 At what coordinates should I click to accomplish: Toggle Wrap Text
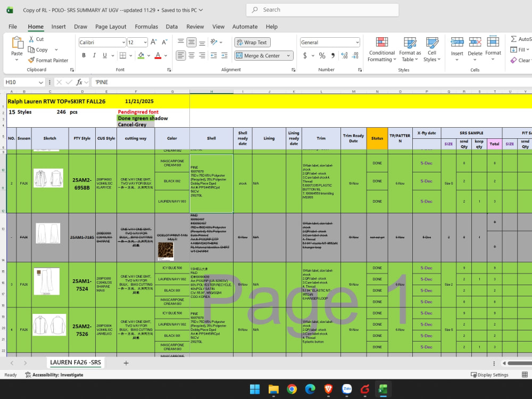coord(252,43)
